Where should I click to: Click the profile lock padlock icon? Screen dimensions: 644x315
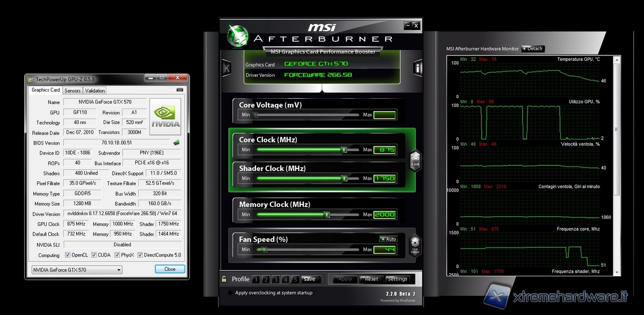(224, 279)
